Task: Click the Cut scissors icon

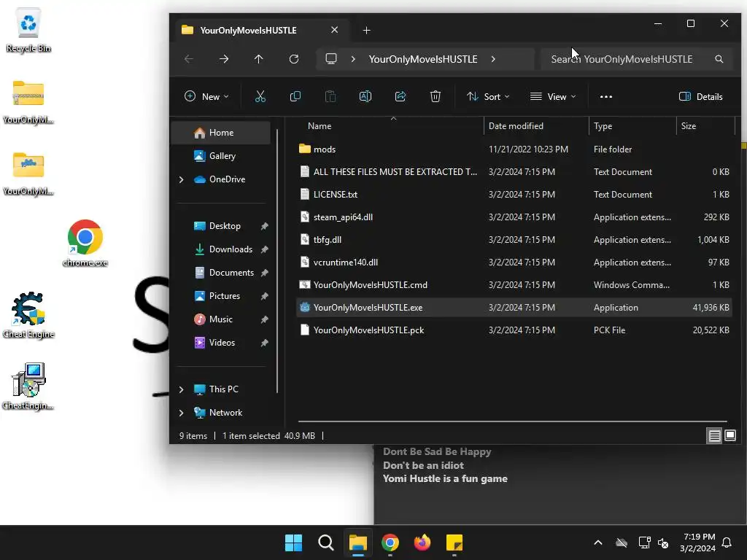Action: pos(260,97)
